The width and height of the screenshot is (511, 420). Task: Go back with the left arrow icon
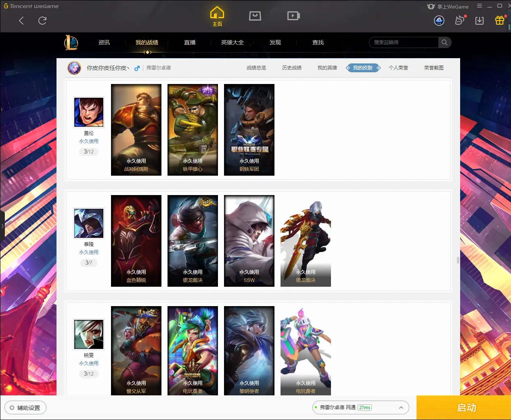[21, 21]
